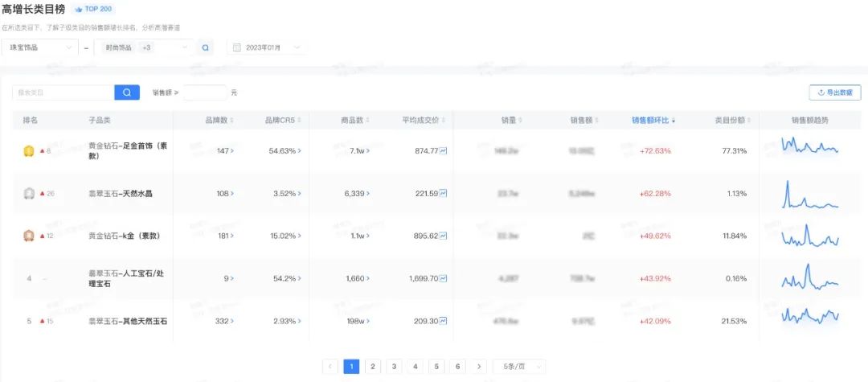Screen dimensions: 868x382
Task: Click price trend icon next to 895.62
Action: point(444,236)
